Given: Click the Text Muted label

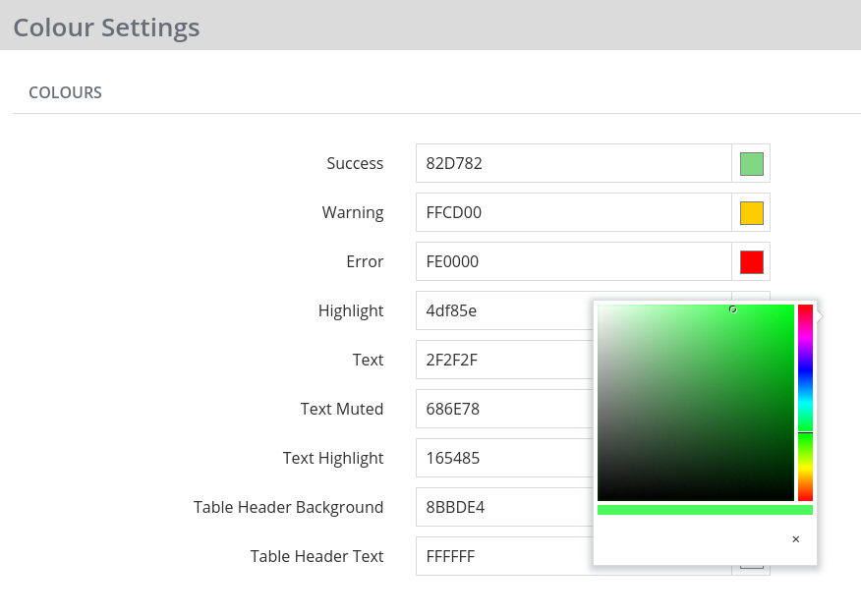Looking at the screenshot, I should pos(341,409).
